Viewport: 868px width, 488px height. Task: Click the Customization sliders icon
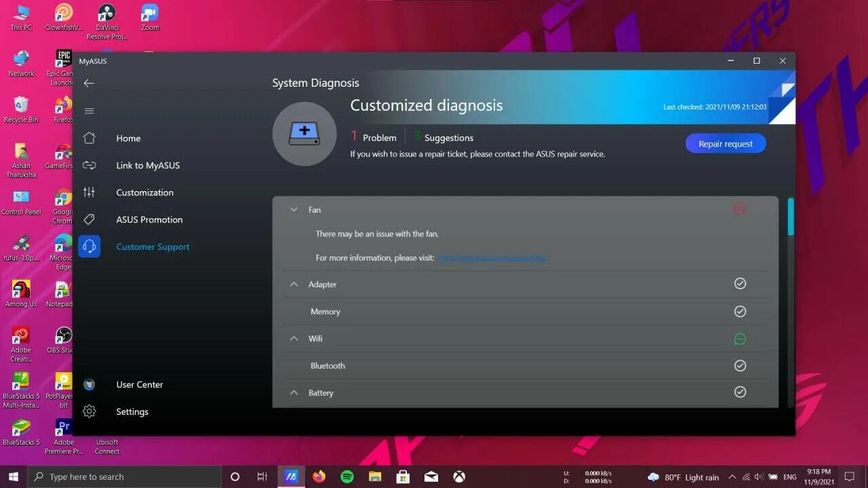pos(89,192)
